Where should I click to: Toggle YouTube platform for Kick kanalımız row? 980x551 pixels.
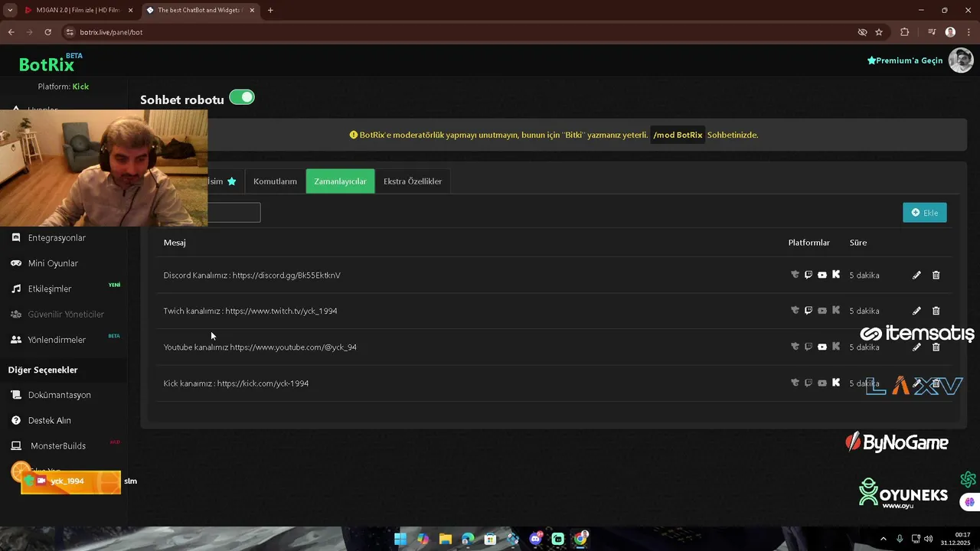(822, 383)
